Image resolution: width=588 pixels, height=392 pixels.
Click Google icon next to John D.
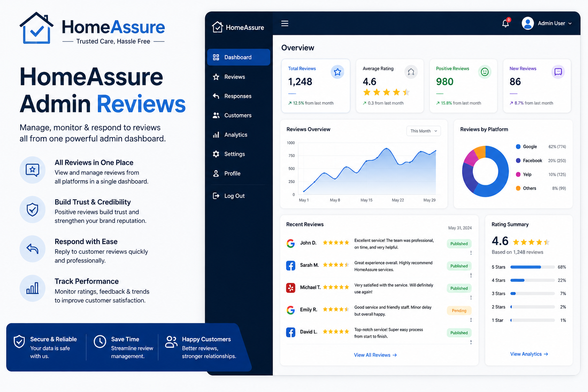(291, 243)
